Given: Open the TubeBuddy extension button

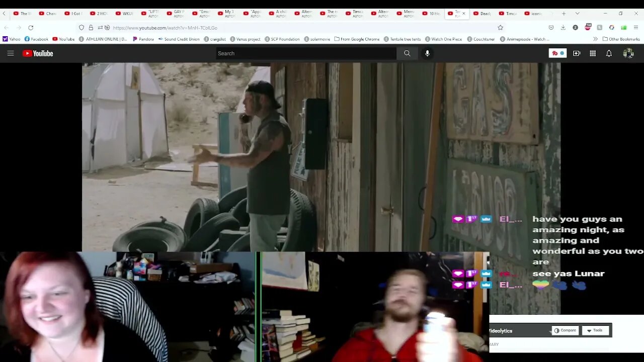Looking at the screenshot, I should [557, 53].
